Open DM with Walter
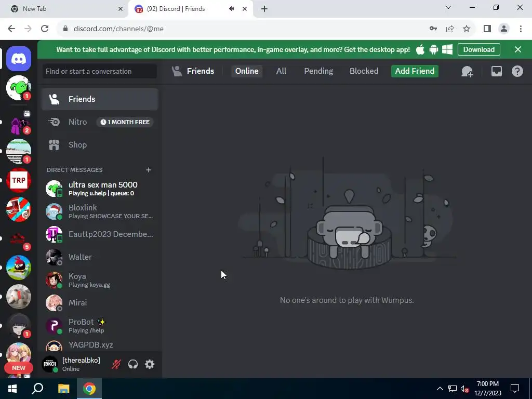 point(100,257)
